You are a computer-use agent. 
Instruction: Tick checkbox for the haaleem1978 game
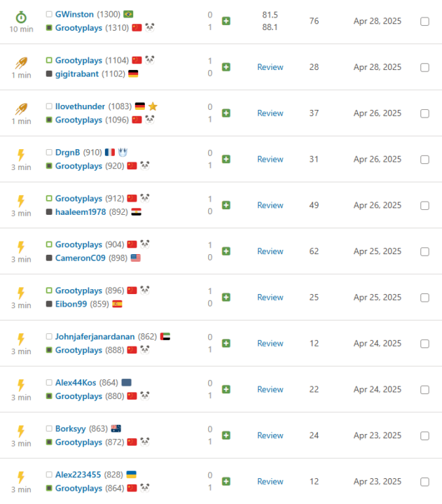(x=424, y=205)
